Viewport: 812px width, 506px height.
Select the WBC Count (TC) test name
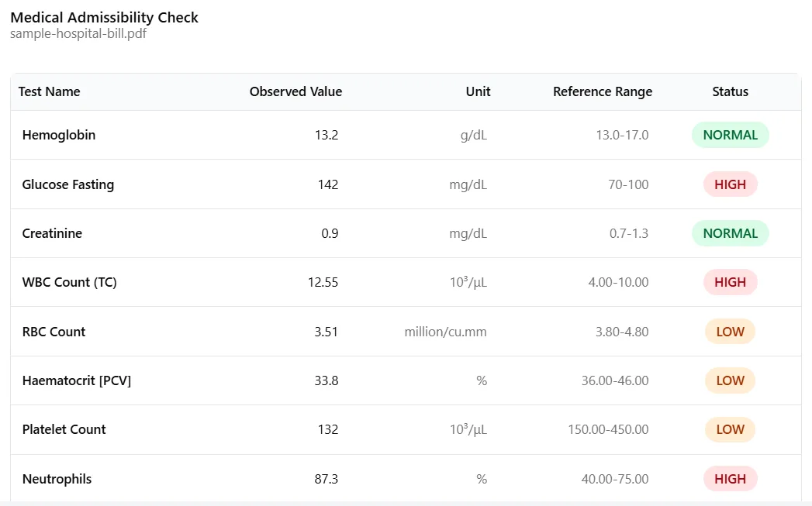click(x=69, y=282)
